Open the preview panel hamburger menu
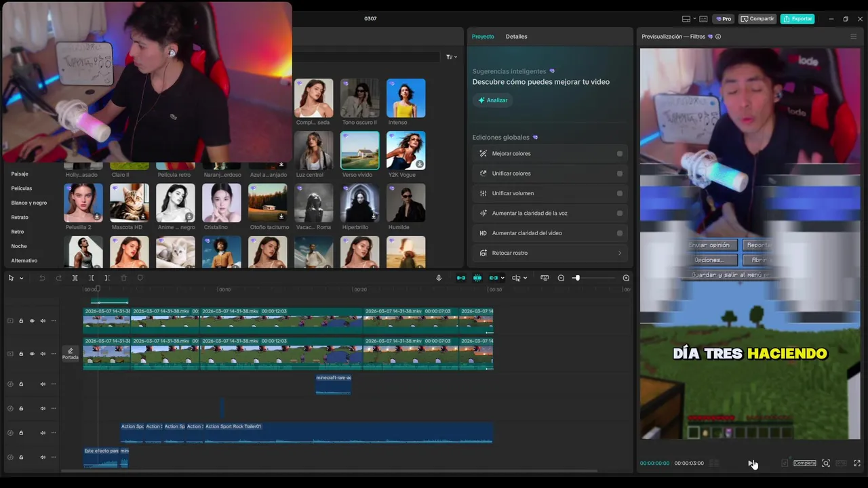This screenshot has height=488, width=868. pos(854,37)
